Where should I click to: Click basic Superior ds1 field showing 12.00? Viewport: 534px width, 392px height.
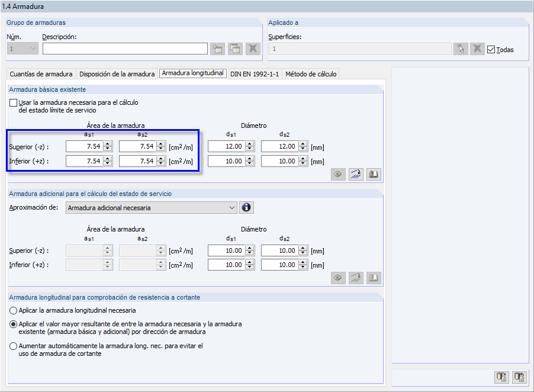click(x=227, y=146)
